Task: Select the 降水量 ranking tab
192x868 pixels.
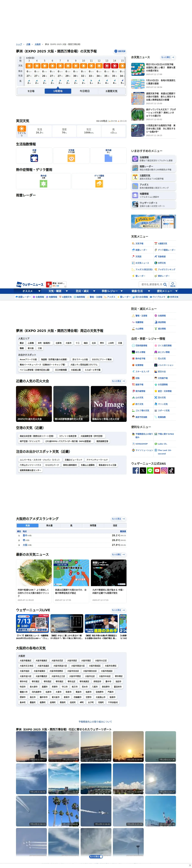Action: coord(49,525)
